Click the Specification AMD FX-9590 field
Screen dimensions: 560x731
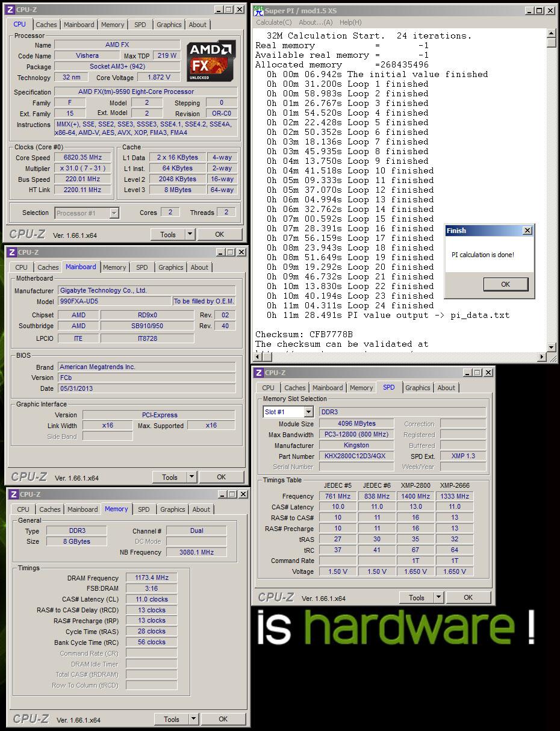click(x=146, y=92)
